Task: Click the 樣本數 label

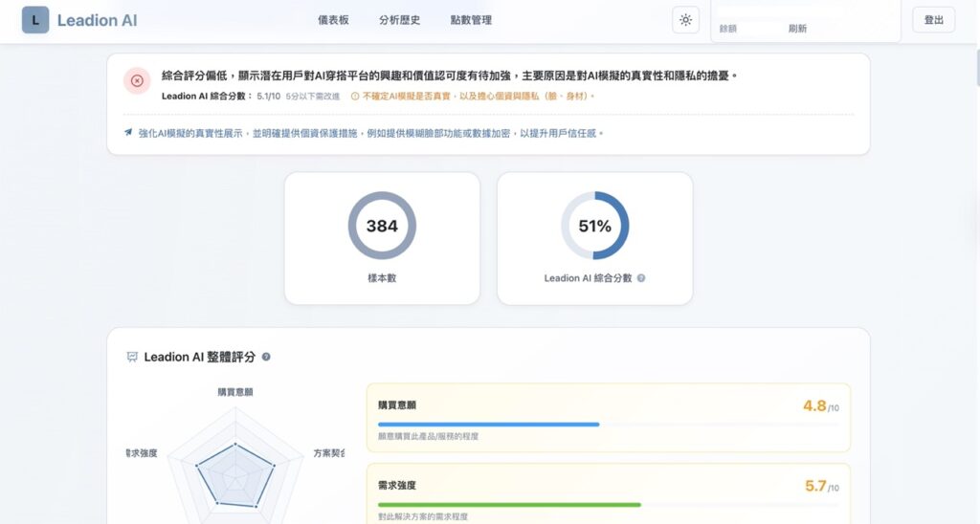Action: tap(382, 278)
